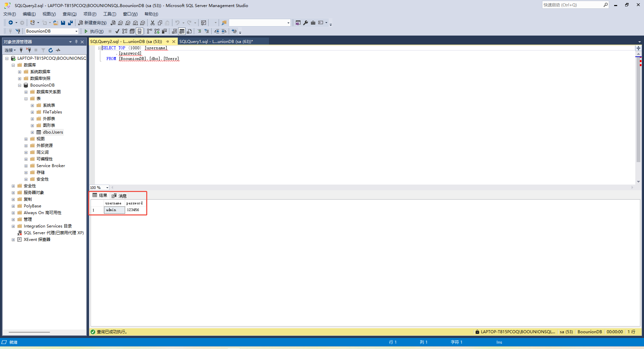This screenshot has height=349, width=644.
Task: Click Activity Monitor icon in Object Explorer
Action: [58, 50]
